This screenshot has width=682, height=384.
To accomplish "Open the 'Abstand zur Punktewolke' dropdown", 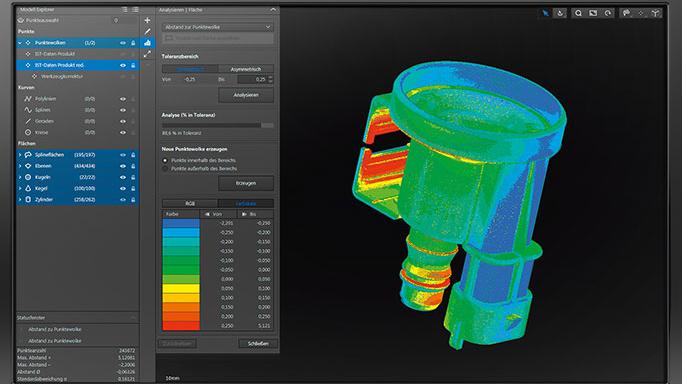I will [x=217, y=27].
